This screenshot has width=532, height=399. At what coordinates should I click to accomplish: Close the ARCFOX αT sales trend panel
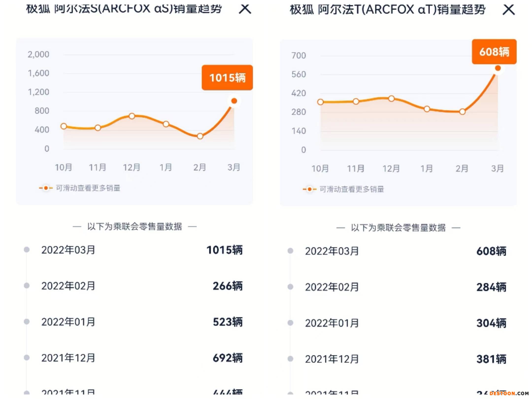[509, 10]
